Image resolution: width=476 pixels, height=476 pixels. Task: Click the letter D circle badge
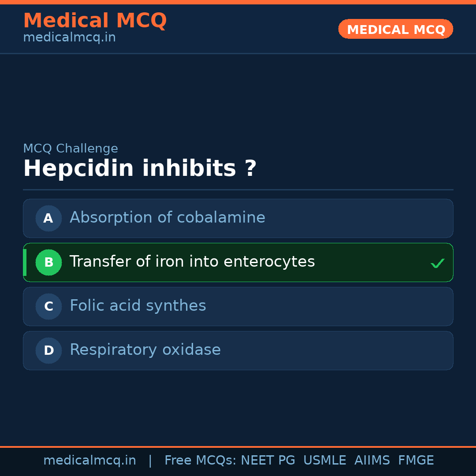[48, 350]
